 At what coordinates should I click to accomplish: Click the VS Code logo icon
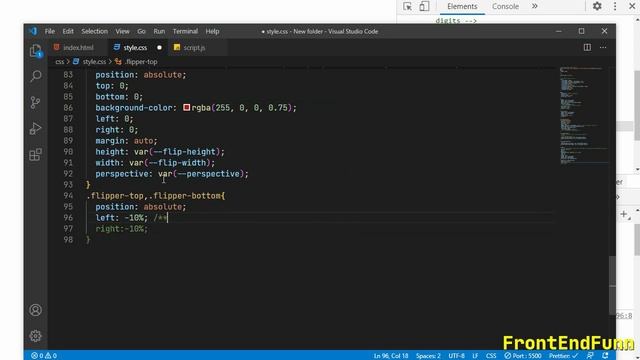[x=33, y=31]
